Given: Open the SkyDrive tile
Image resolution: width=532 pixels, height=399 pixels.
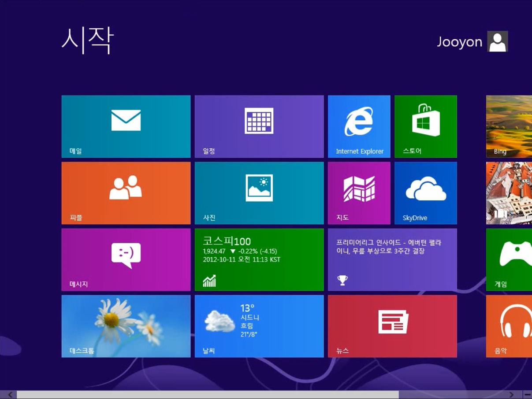Looking at the screenshot, I should (x=426, y=193).
